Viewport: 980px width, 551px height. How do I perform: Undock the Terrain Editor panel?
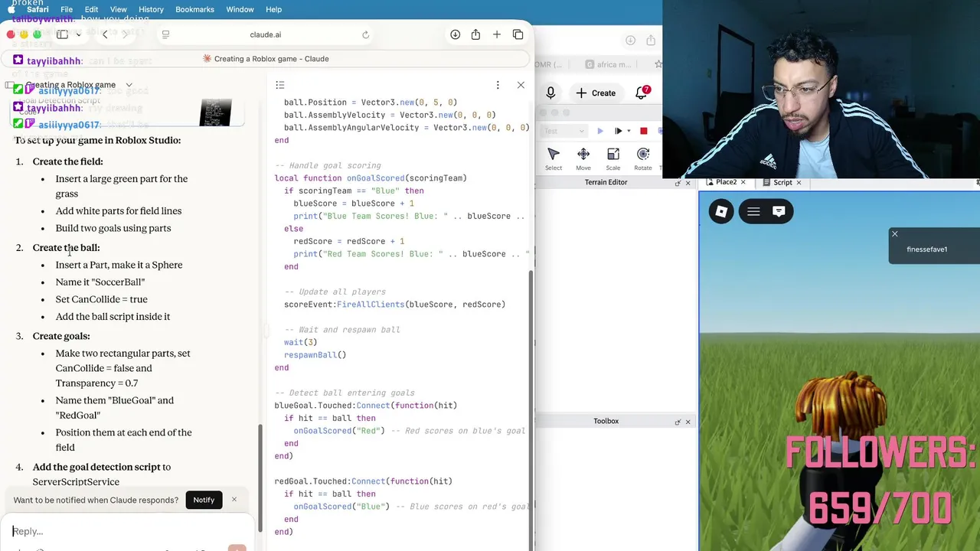pos(678,183)
